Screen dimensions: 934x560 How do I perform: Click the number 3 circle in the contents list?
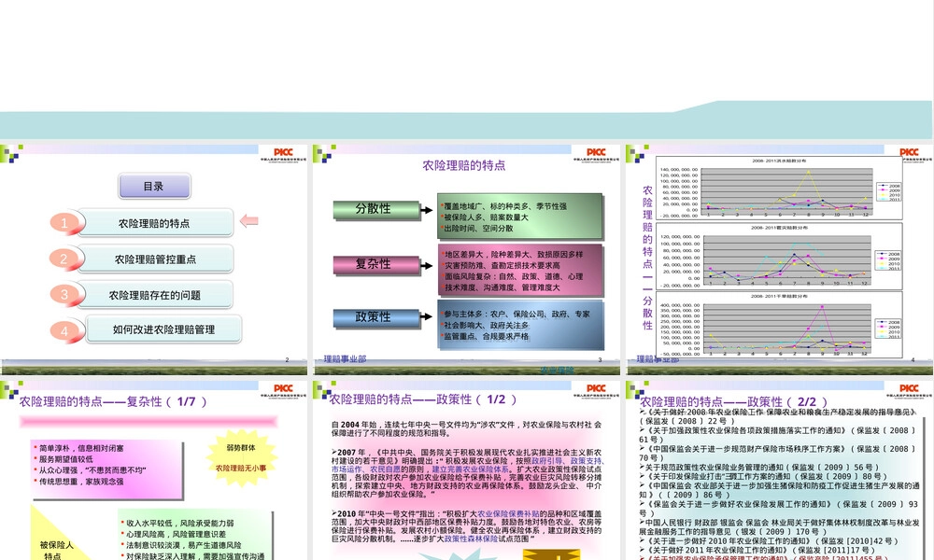pyautogui.click(x=65, y=294)
